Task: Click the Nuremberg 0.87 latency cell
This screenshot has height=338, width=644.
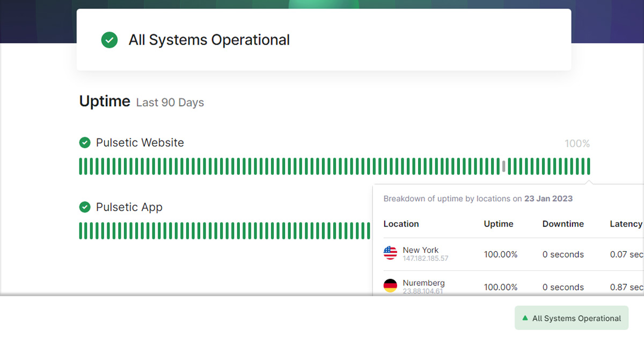Action: click(x=627, y=287)
